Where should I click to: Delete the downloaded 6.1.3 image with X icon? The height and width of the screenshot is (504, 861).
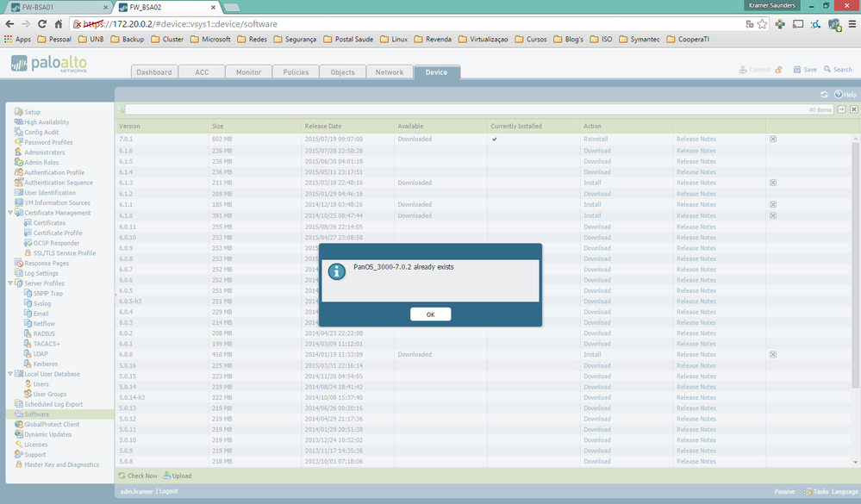tap(772, 183)
